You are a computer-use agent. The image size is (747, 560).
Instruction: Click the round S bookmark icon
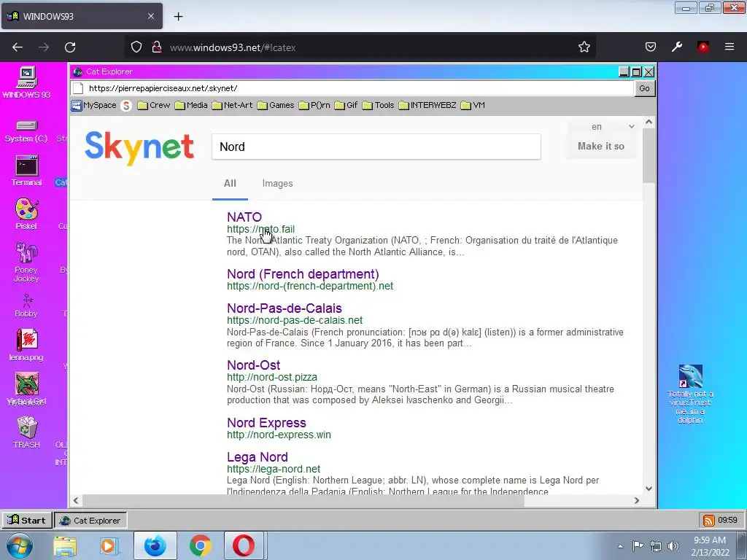click(126, 105)
